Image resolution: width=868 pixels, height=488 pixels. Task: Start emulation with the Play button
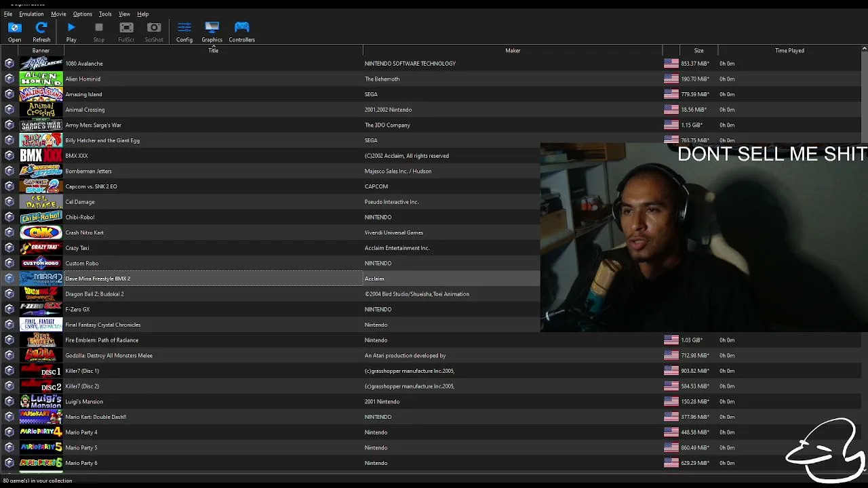[x=71, y=31]
